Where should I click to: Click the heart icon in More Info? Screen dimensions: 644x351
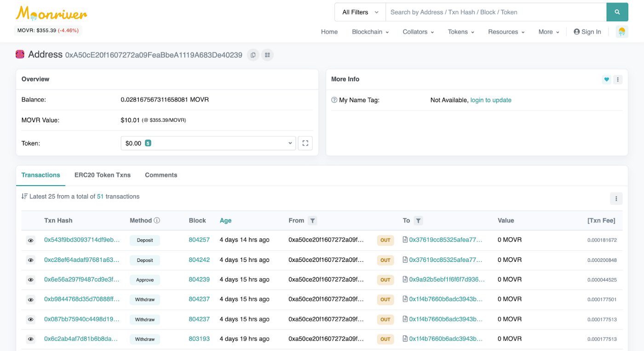pos(606,79)
